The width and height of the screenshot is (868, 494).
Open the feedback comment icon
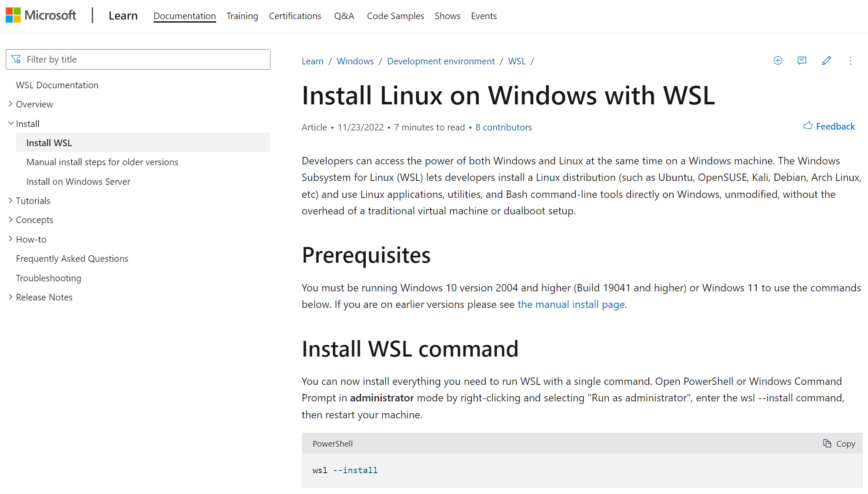tap(802, 61)
